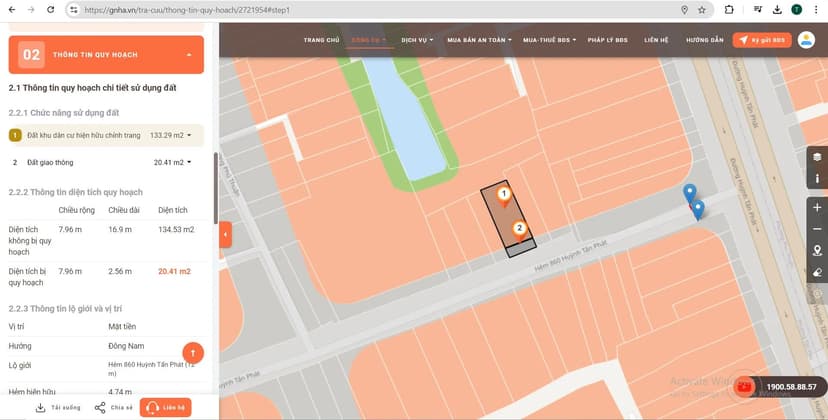Viewport: 828px width, 420px height.
Task: Open browser downloads icon
Action: (777, 10)
